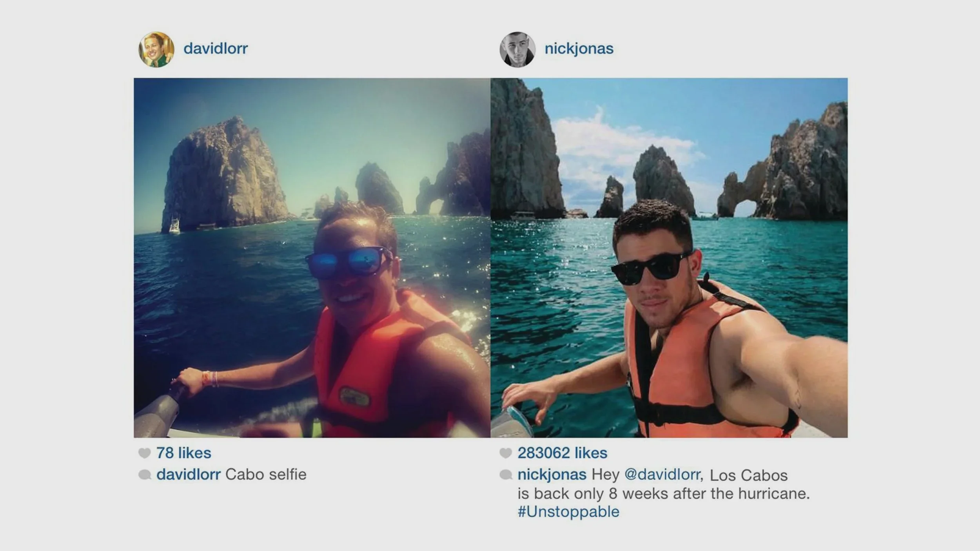
Task: Click davidlorr name in the Cabo selfie caption
Action: [x=189, y=475]
